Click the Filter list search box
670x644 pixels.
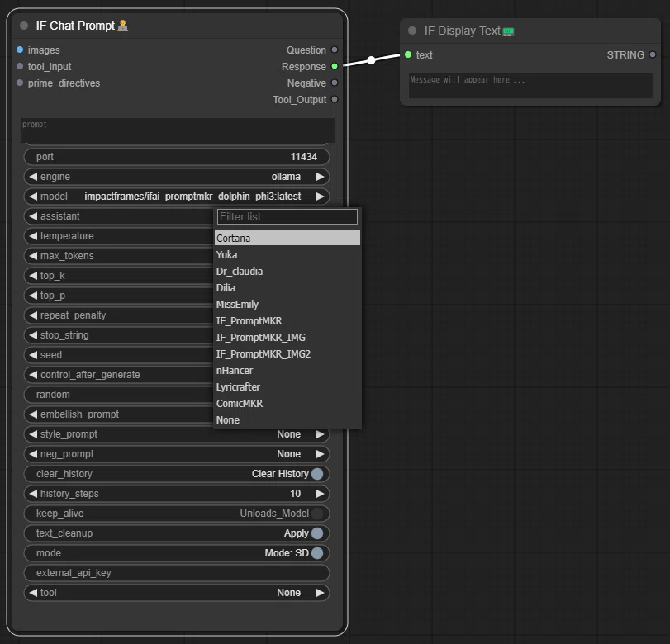(x=287, y=216)
